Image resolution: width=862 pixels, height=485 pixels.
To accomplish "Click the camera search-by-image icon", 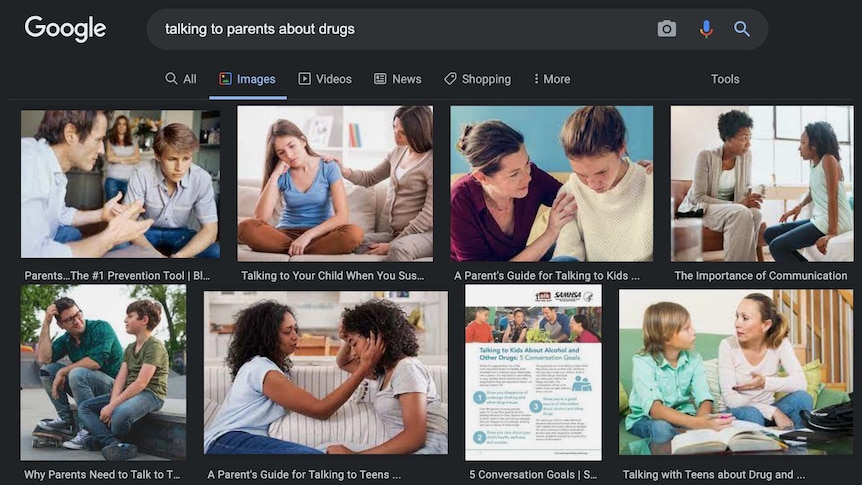I will tap(666, 29).
